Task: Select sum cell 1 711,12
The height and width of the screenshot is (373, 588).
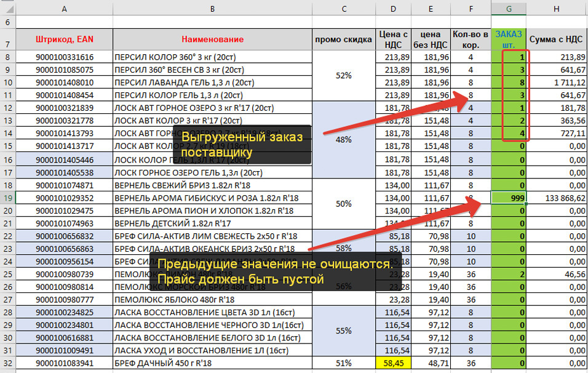Action: (x=557, y=82)
